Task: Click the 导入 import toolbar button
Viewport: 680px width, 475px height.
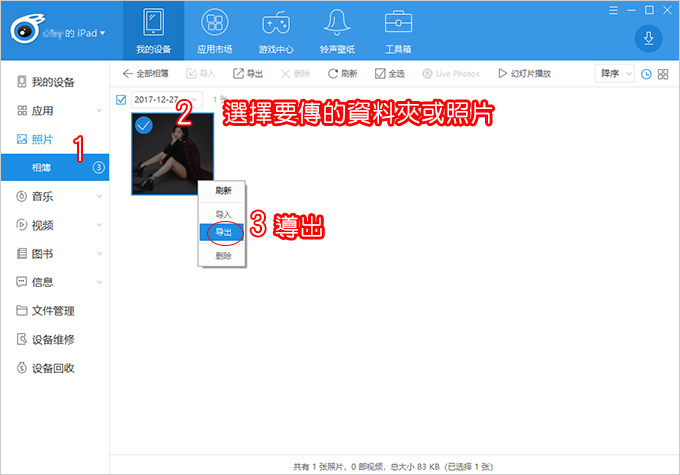Action: click(x=200, y=74)
